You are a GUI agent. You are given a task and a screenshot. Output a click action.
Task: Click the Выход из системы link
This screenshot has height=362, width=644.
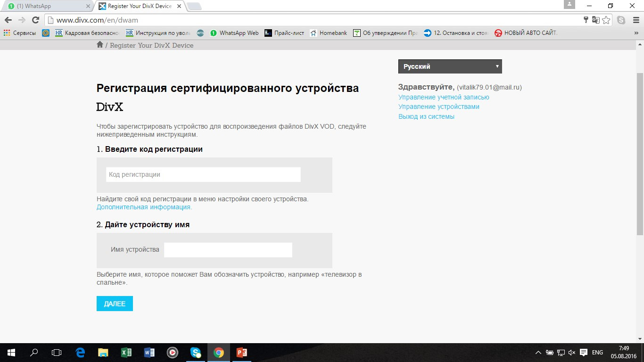tap(426, 116)
